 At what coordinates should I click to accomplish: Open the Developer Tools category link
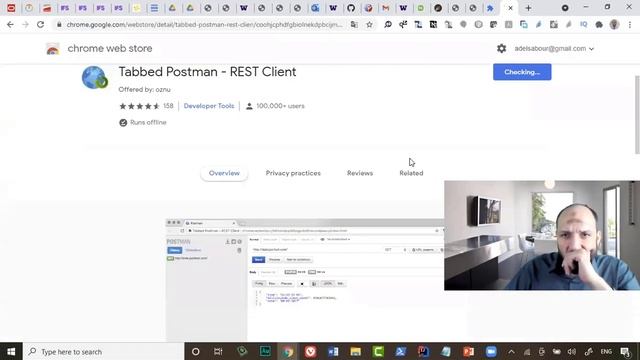(x=209, y=106)
